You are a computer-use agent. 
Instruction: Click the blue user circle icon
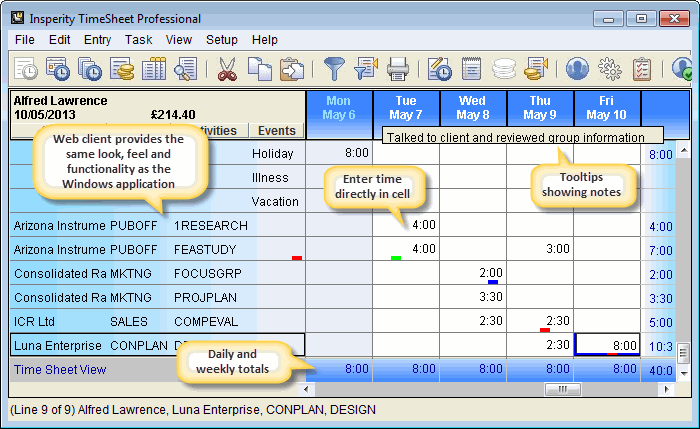point(577,69)
